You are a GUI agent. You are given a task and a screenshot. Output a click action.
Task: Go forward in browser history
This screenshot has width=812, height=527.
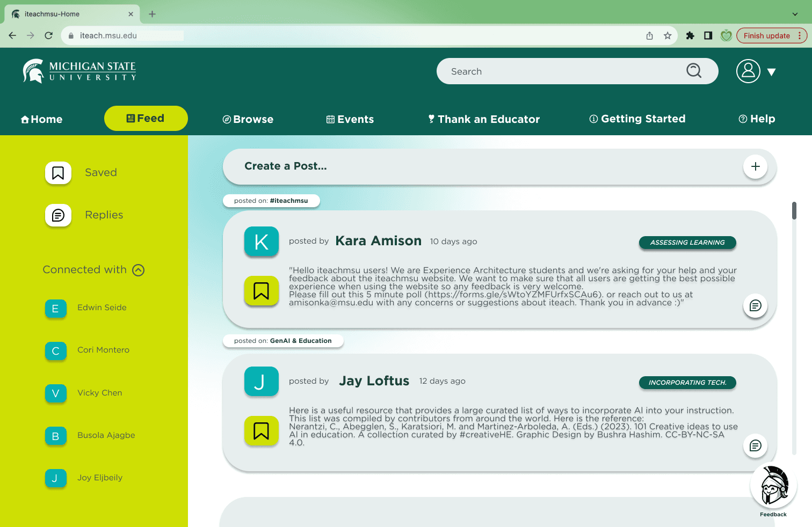31,35
